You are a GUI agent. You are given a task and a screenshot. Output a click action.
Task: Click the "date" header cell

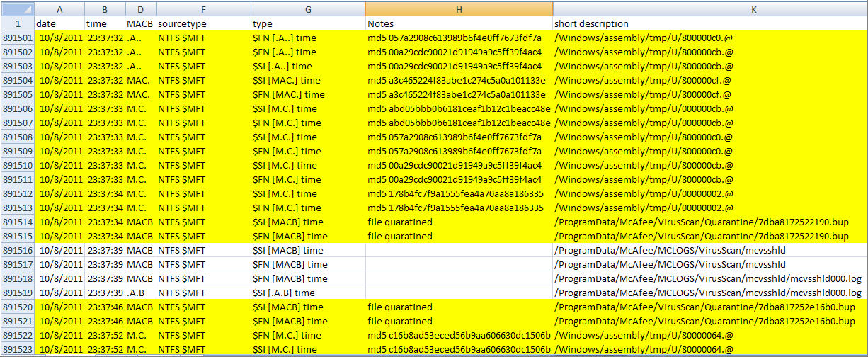click(x=59, y=23)
